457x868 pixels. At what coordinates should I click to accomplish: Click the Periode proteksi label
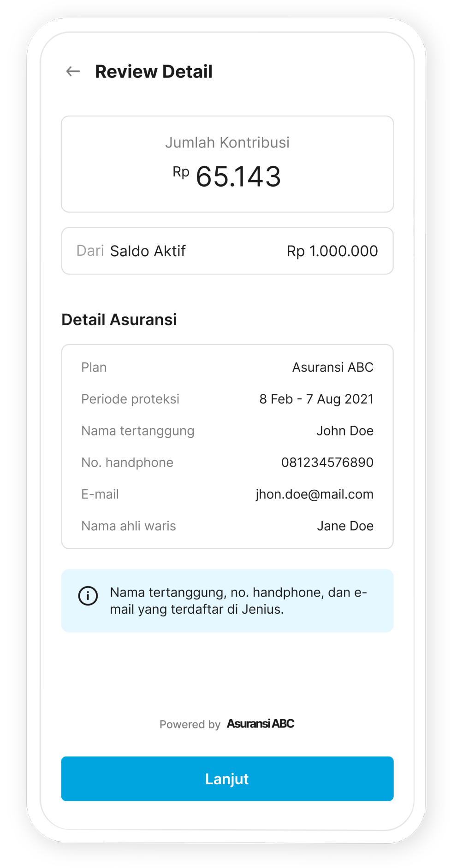click(x=130, y=399)
